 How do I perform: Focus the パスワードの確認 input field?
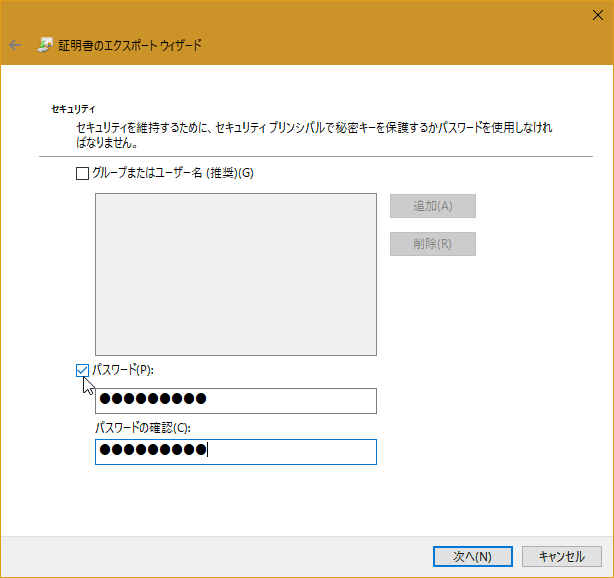tap(236, 452)
